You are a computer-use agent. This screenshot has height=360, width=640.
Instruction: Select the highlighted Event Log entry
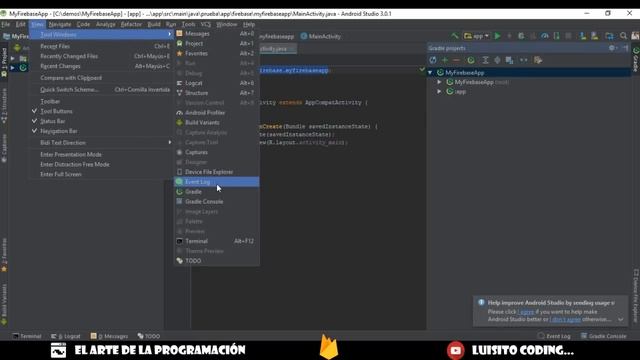216,182
